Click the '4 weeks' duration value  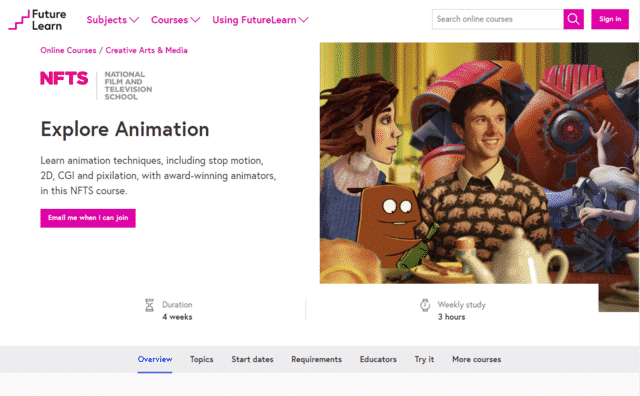[177, 317]
